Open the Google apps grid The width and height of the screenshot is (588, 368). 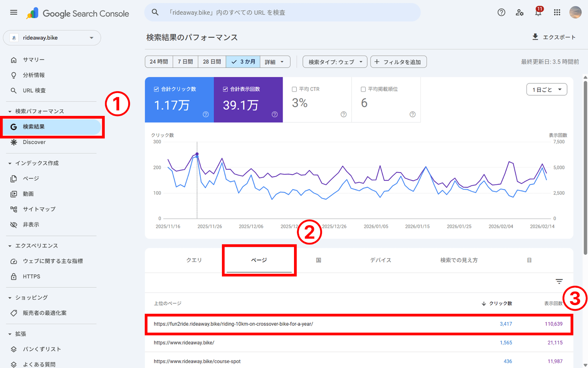tap(556, 12)
